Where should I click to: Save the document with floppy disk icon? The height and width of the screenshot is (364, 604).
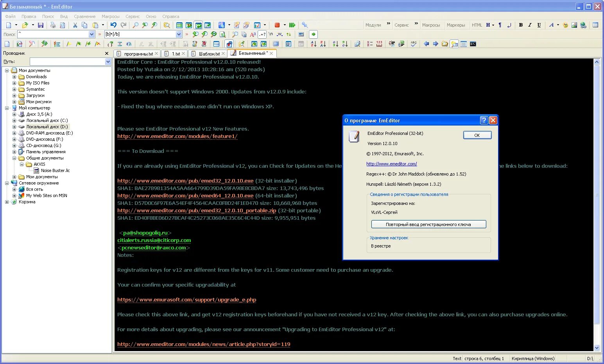coord(40,25)
